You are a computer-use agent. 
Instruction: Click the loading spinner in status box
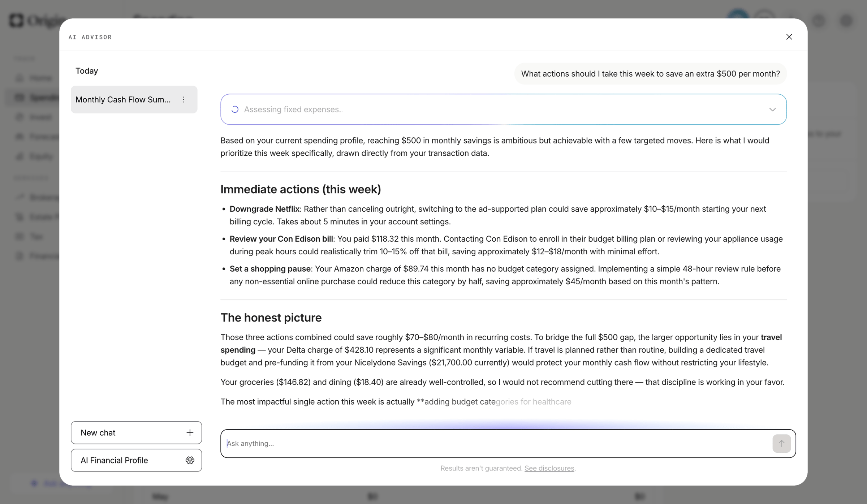pyautogui.click(x=235, y=109)
